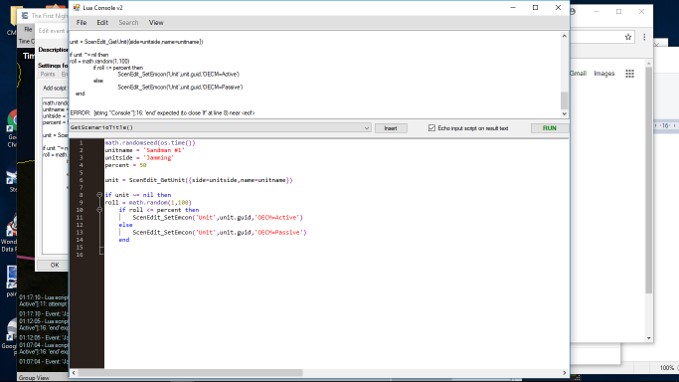679x382 pixels.
Task: Click the ScenEdit_GetUnit code line
Action: (x=199, y=180)
